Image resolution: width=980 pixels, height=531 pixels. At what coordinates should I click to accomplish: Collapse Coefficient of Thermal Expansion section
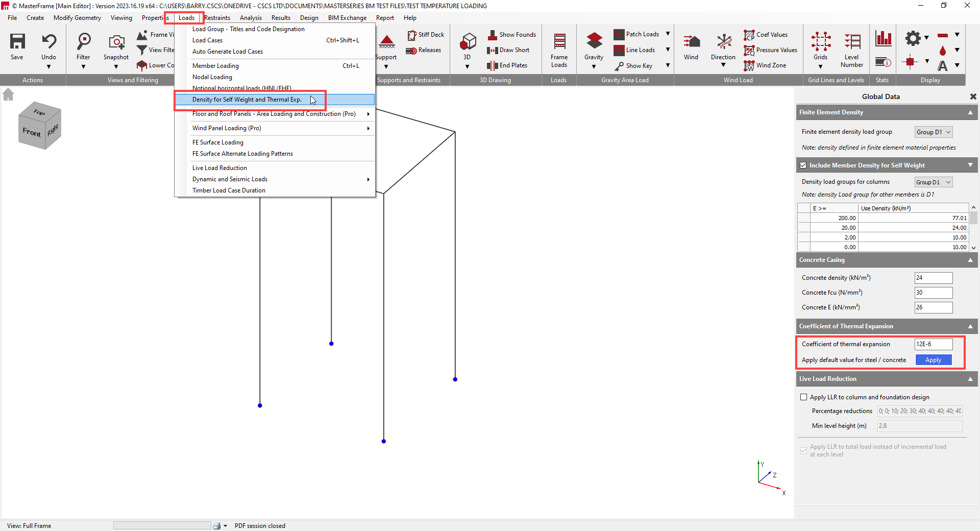tap(970, 326)
